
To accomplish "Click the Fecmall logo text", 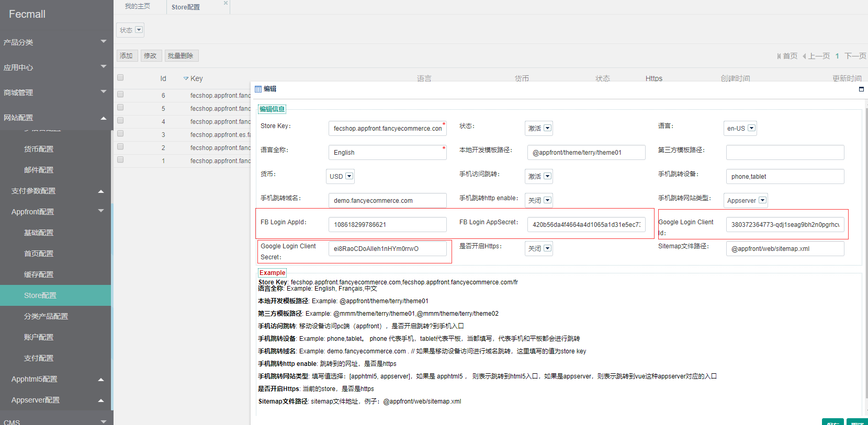I will (27, 14).
